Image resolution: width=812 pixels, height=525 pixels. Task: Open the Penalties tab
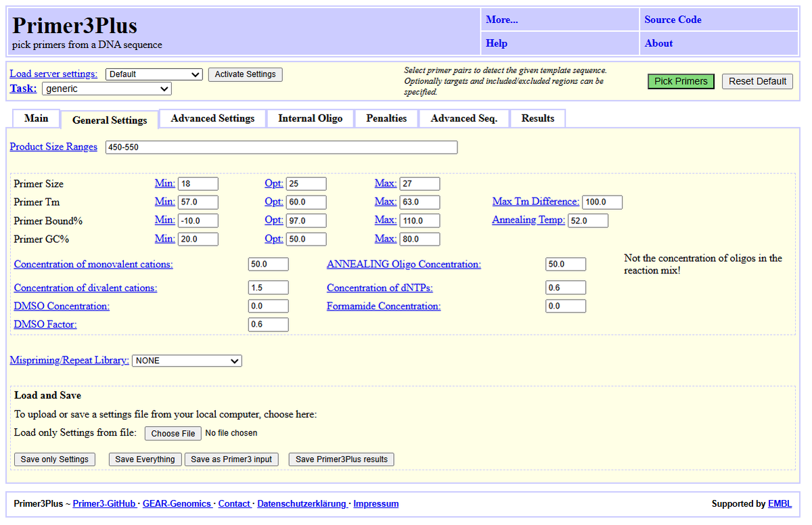pos(386,118)
